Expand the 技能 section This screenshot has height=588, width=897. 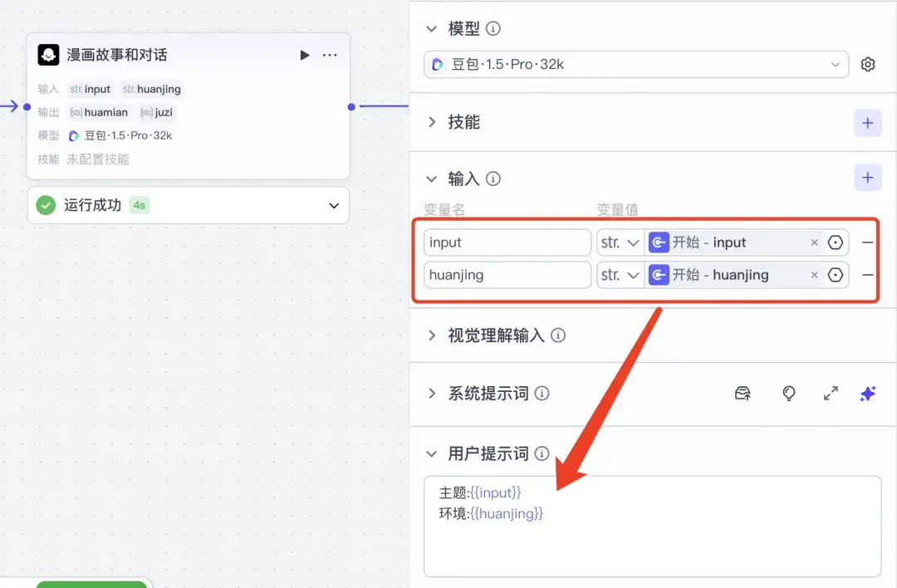432,122
